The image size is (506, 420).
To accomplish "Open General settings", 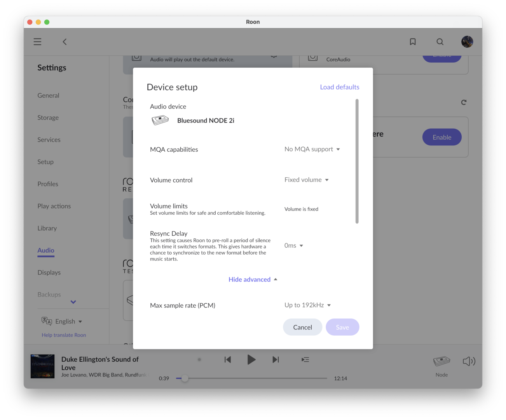I will point(48,95).
